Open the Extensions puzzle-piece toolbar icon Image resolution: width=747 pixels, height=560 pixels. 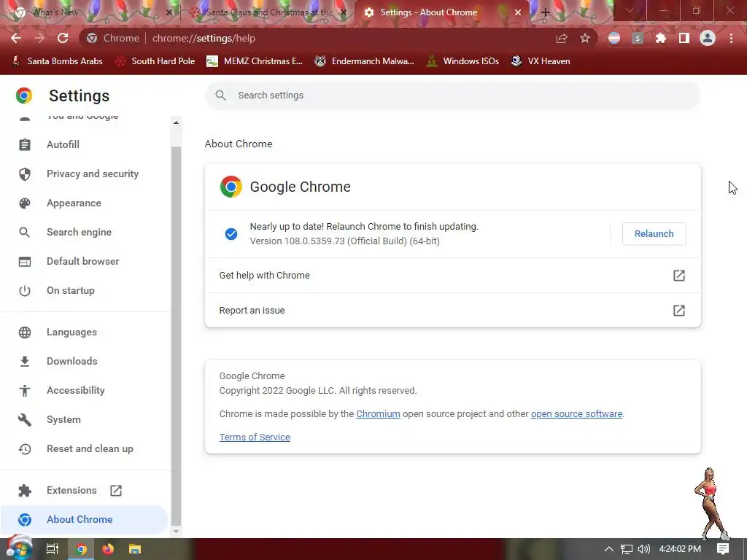[661, 38]
